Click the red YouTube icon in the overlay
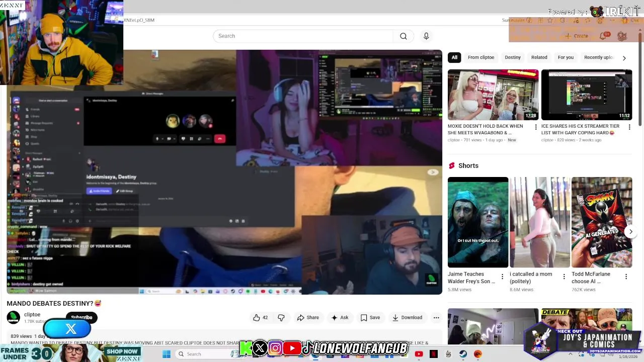644x362 pixels. 292,348
